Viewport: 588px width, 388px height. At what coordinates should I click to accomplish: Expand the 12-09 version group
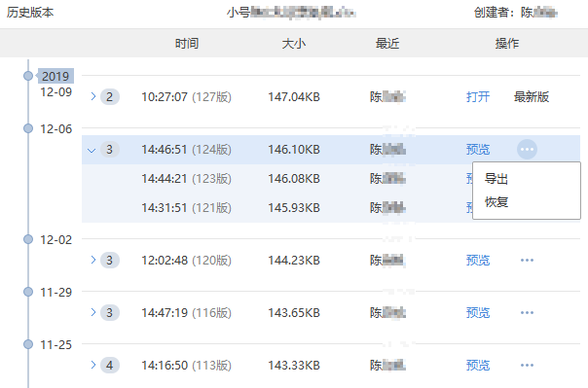93,96
